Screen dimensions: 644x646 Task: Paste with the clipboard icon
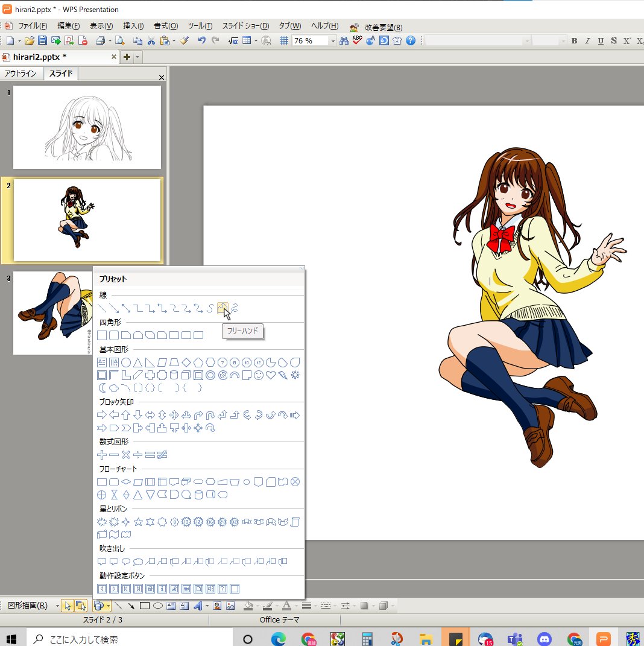pos(165,40)
